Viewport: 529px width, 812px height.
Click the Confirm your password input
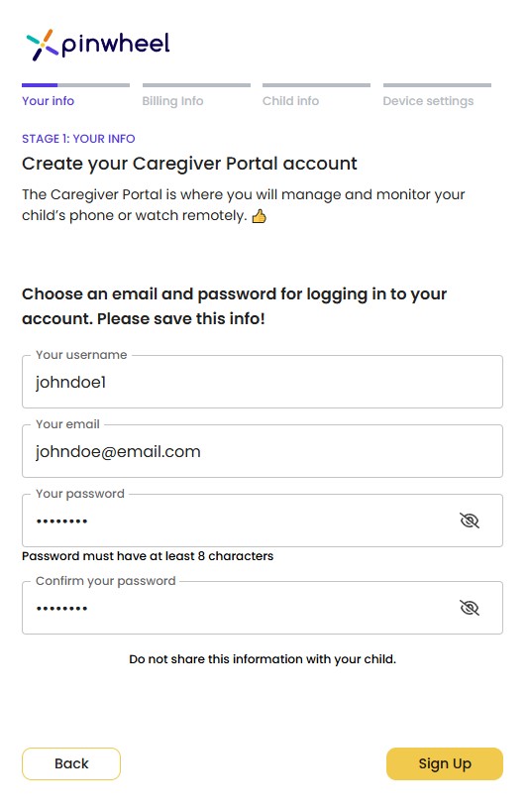(238, 608)
